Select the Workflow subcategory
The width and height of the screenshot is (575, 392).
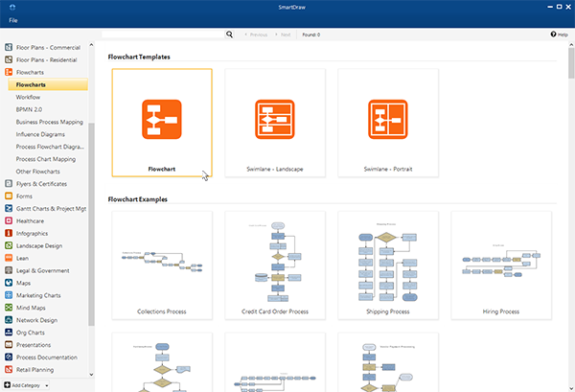(28, 97)
